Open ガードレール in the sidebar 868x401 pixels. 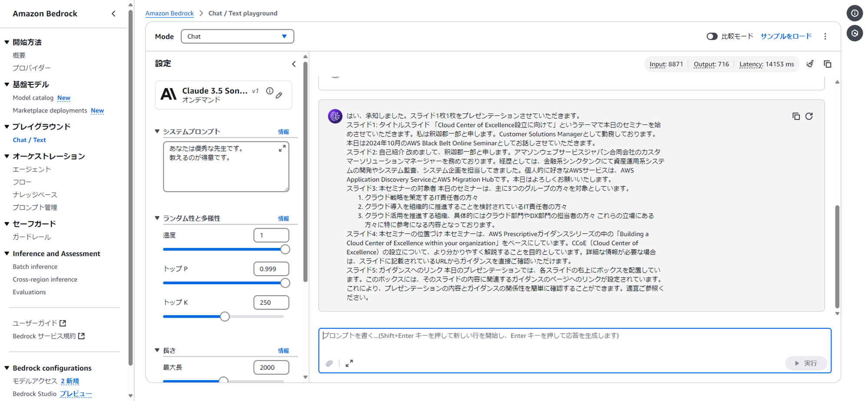[x=32, y=237]
